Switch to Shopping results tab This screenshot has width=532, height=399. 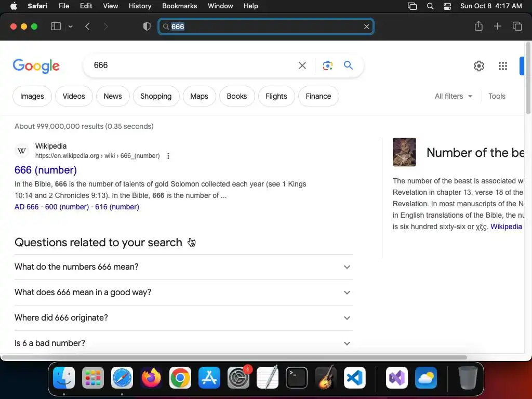pos(156,96)
